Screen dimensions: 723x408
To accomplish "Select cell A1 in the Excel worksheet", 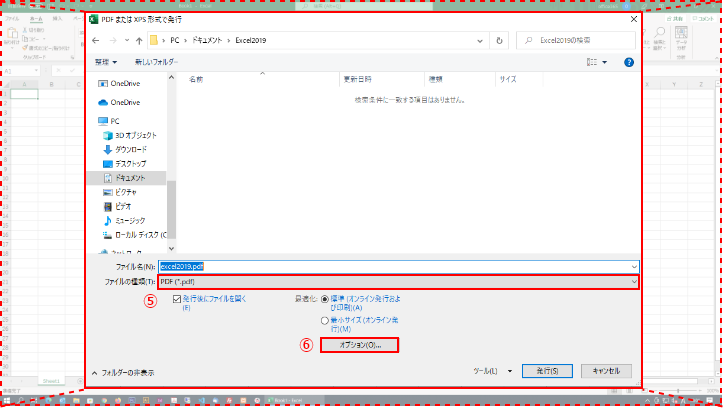I will tap(24, 94).
